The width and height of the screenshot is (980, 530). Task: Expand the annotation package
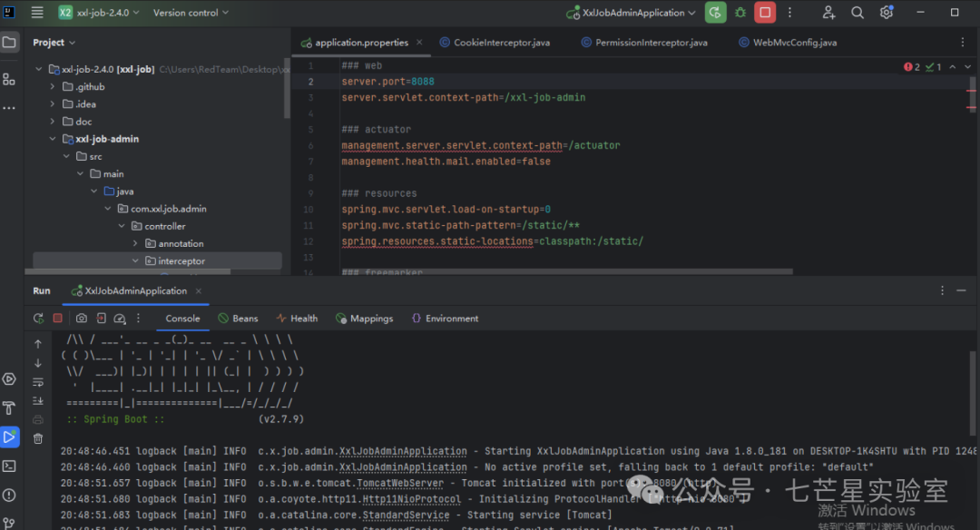pos(135,244)
